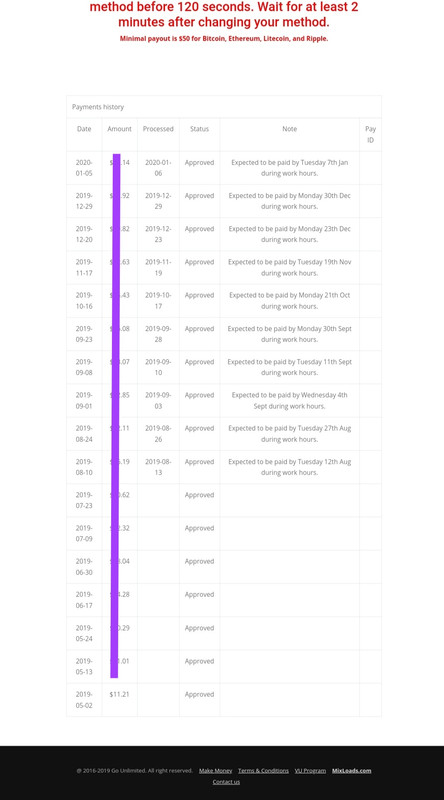
Task: Click the 2020-01-05 date cell
Action: [84, 168]
